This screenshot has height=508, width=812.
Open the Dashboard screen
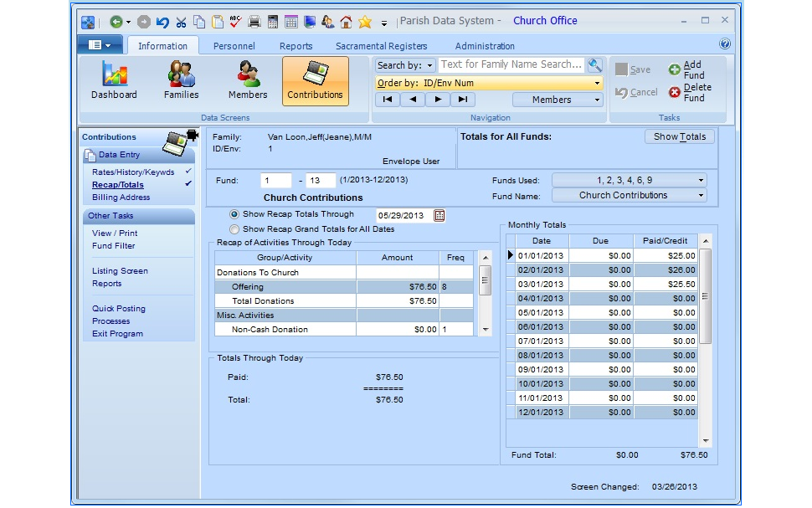coord(114,80)
